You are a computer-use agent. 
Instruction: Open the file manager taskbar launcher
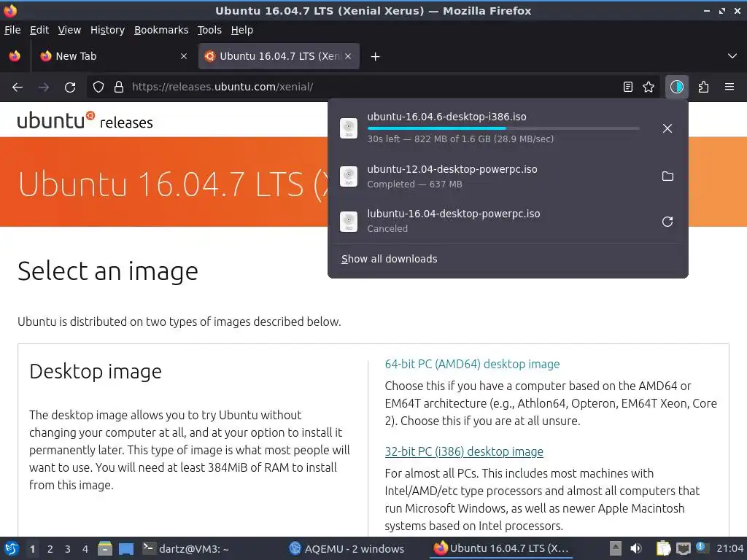[x=105, y=548]
